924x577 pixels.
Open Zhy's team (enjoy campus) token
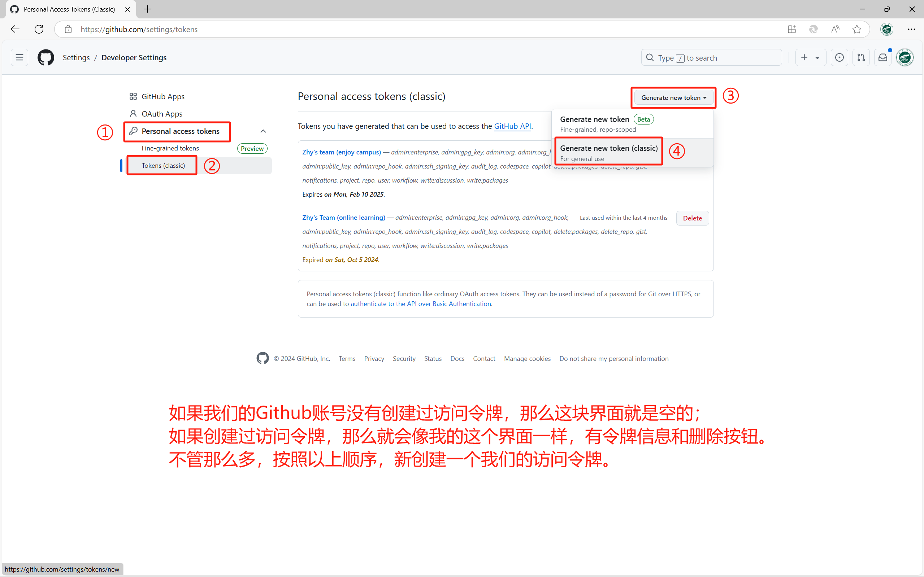342,152
